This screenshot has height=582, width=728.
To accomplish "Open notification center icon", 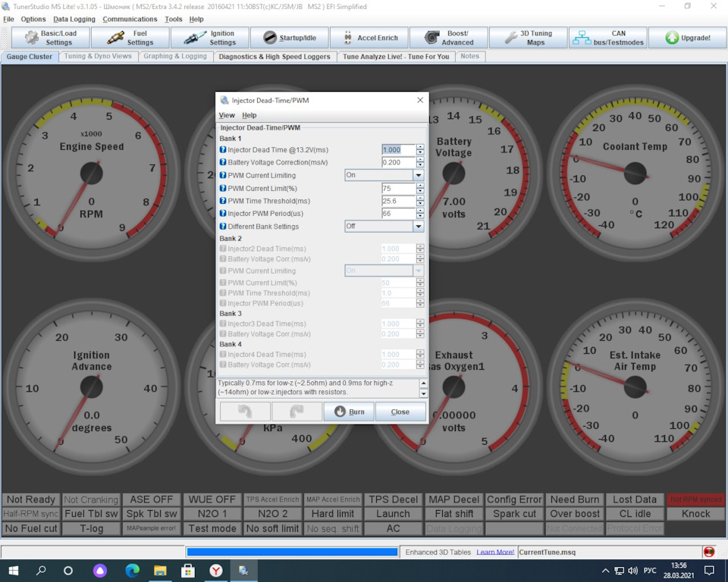I will 709,571.
